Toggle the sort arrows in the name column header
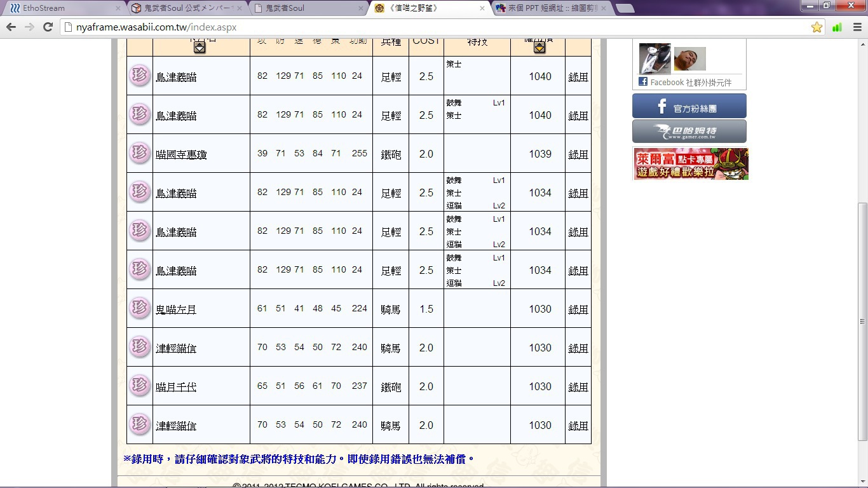Image resolution: width=868 pixels, height=488 pixels. click(x=200, y=47)
